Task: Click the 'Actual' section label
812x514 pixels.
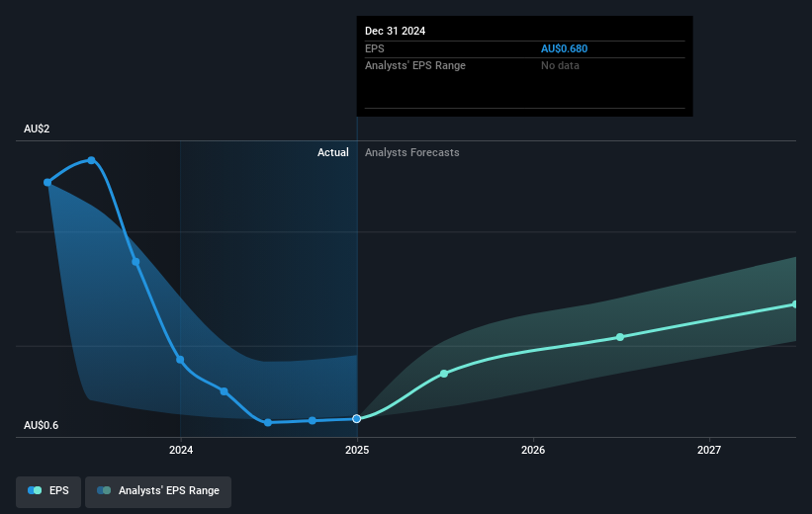Action: pyautogui.click(x=333, y=152)
